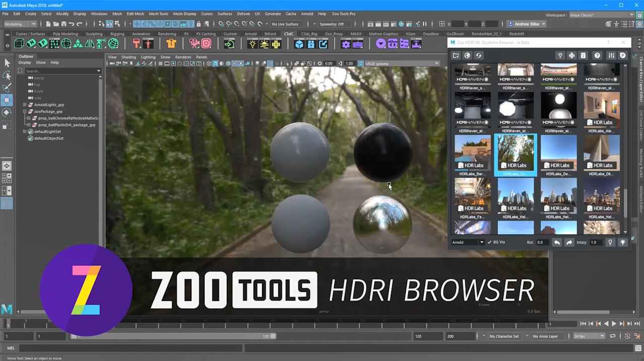Select the Move tool in the toolbox
Screen dimensions: 644x361
point(7,100)
